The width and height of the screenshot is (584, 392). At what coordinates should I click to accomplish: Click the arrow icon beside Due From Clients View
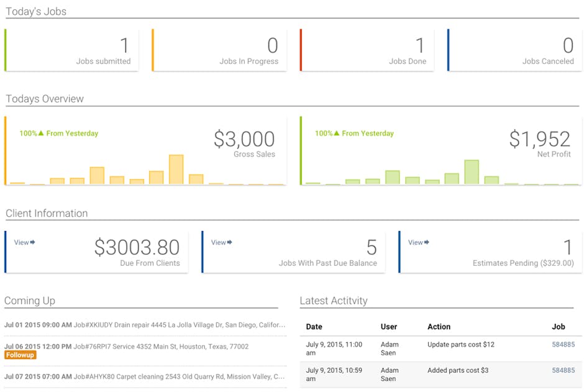click(x=33, y=242)
